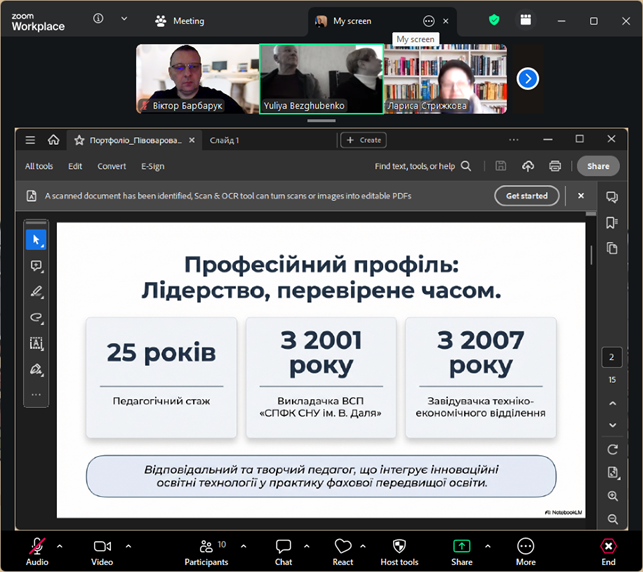Screen dimensions: 643x572
Task: Close the Портфоліо document tab
Action: 192,140
